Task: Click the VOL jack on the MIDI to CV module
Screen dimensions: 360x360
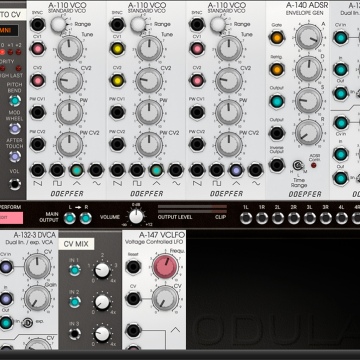Action: (15, 184)
